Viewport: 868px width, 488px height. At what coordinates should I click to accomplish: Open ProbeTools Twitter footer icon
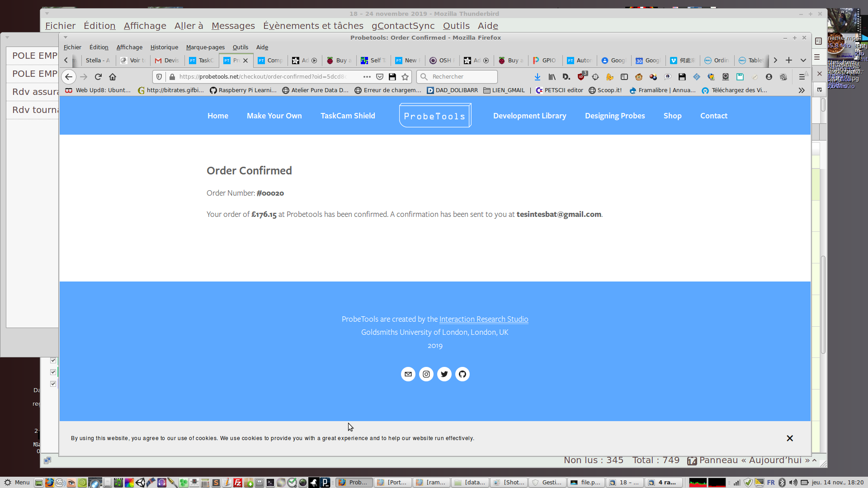(444, 374)
